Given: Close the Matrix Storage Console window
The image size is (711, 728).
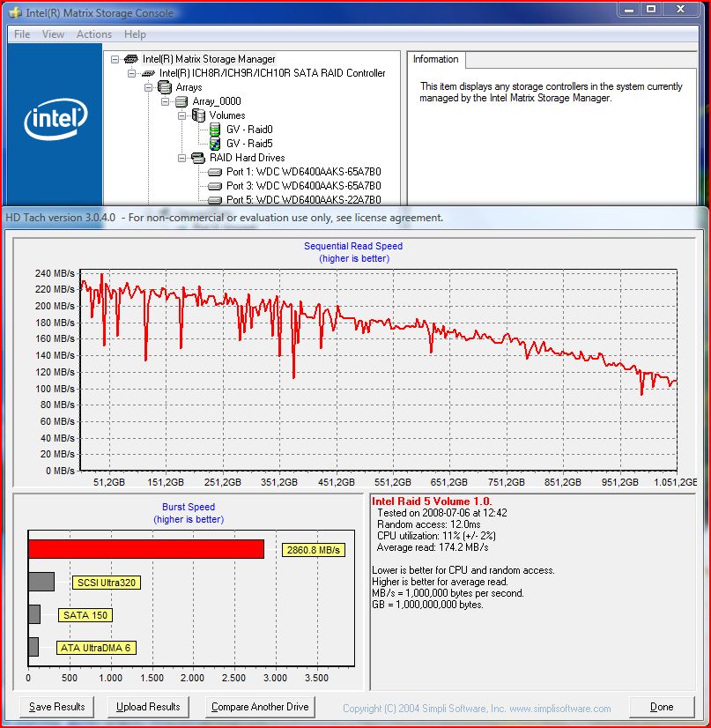Looking at the screenshot, I should point(681,10).
